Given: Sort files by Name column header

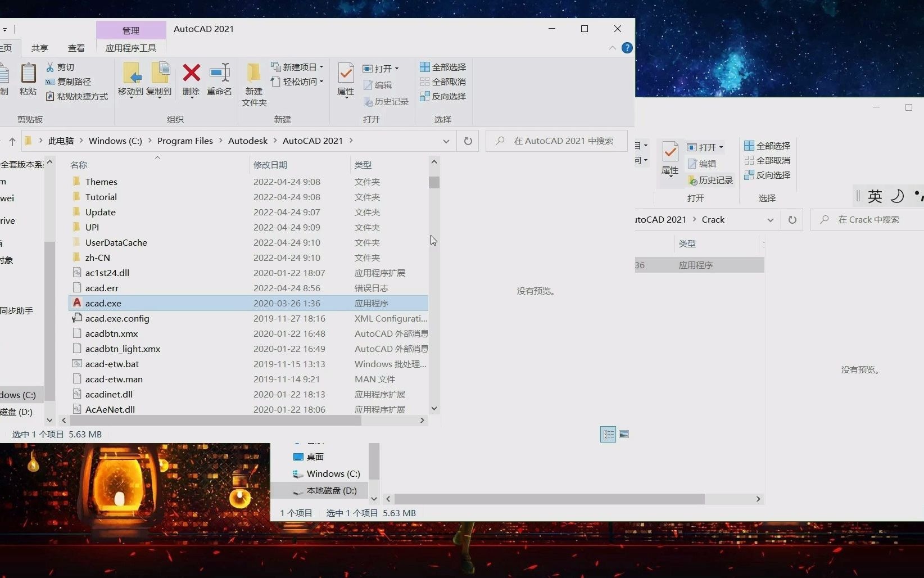Looking at the screenshot, I should tap(157, 165).
